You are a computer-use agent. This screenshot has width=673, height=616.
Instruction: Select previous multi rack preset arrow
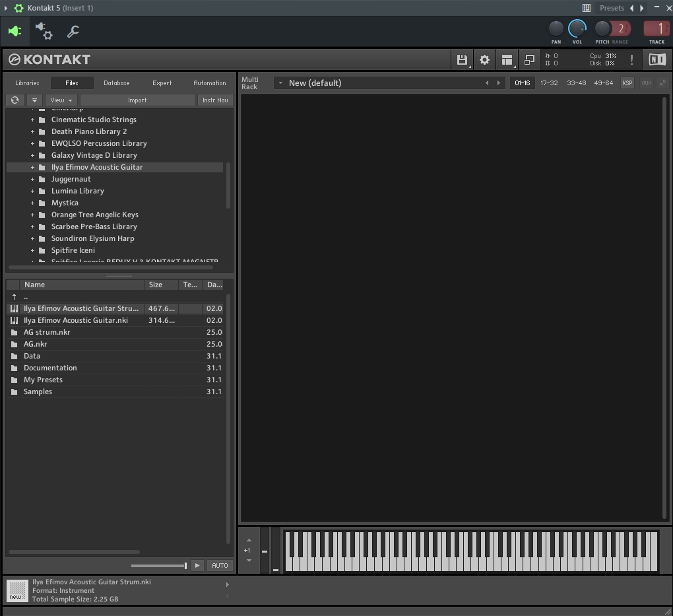[x=487, y=83]
